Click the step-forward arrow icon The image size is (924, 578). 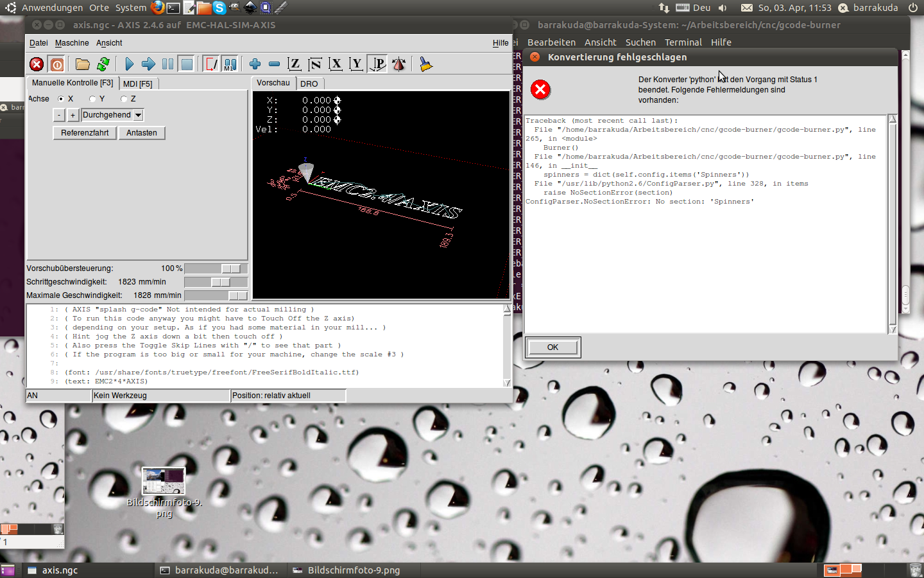click(148, 64)
